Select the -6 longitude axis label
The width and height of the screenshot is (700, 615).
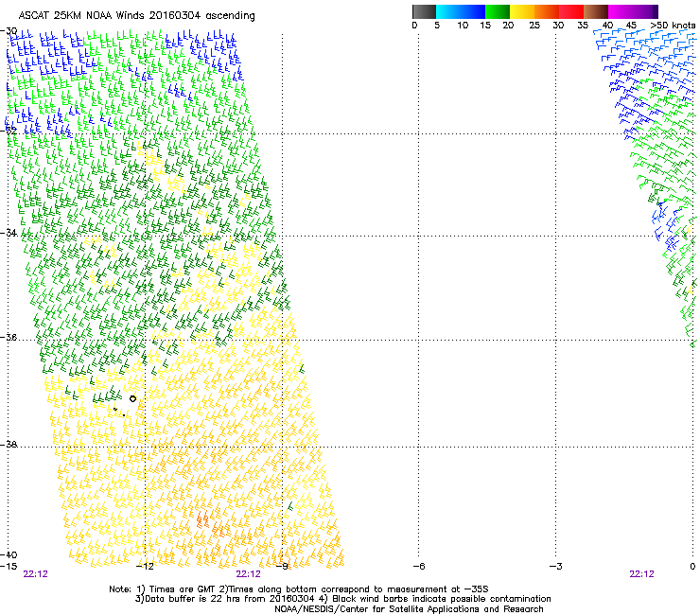pos(419,566)
